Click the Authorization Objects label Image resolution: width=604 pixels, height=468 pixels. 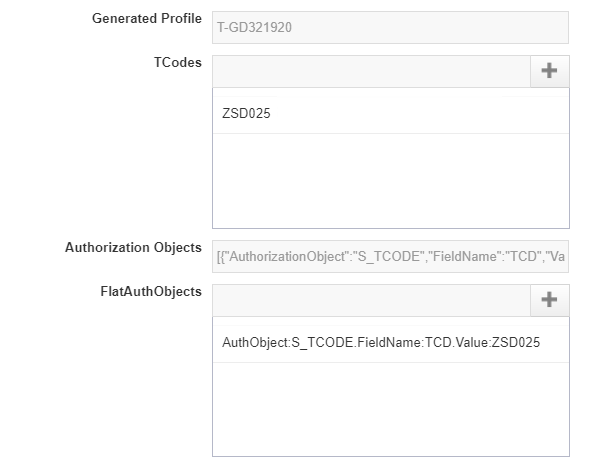(x=133, y=248)
